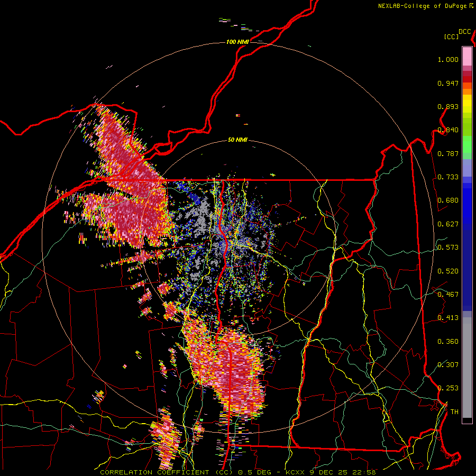Click the 0.573 scale value

(x=448, y=248)
